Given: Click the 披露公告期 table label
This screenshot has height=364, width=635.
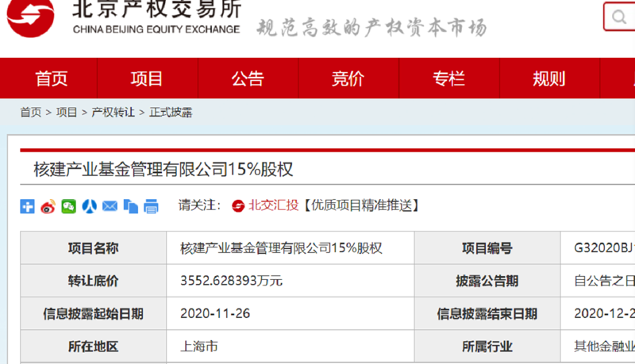Looking at the screenshot, I should click(x=487, y=281).
